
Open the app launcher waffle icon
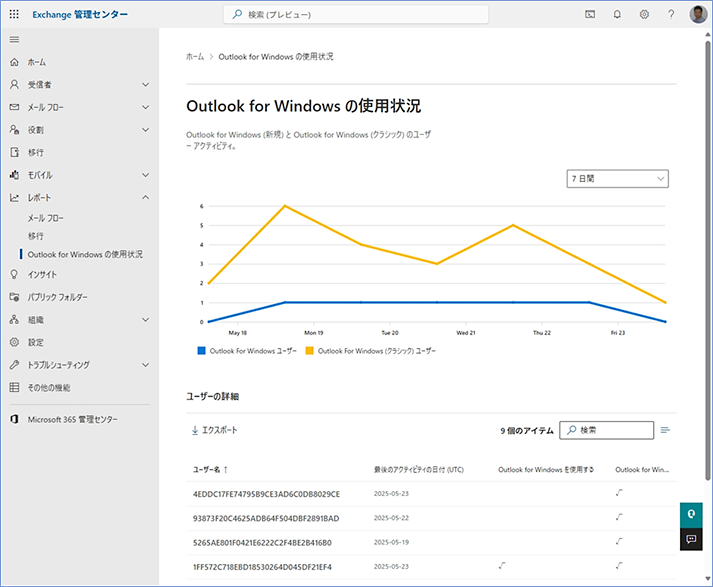click(14, 15)
